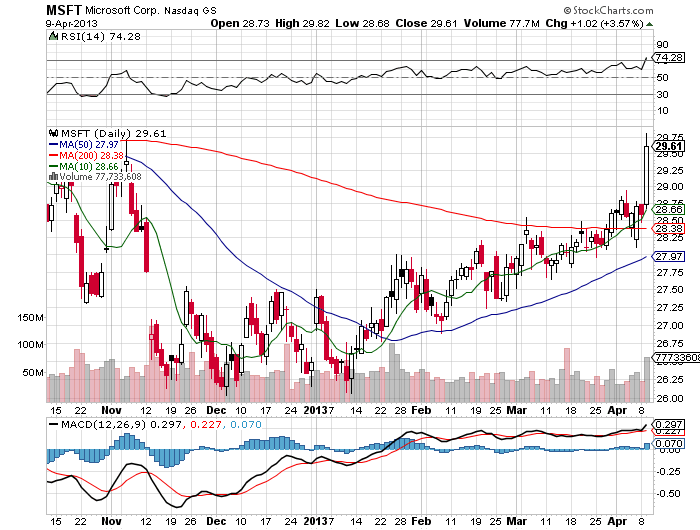Viewport: 700px width, 530px height.
Task: Click the green up-arrow next to Chg
Action: tap(649, 24)
